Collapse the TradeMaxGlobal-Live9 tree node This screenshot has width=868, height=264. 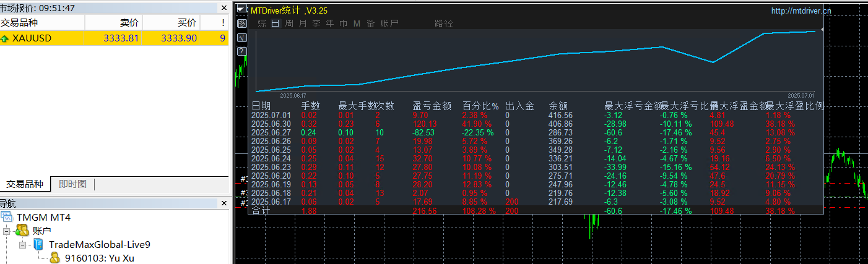click(x=23, y=244)
